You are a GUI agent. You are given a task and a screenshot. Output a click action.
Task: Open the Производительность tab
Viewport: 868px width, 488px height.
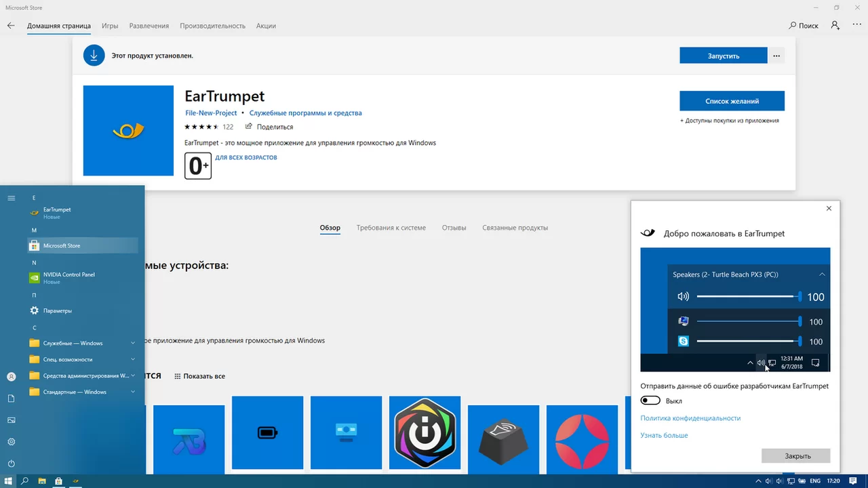pyautogui.click(x=212, y=26)
